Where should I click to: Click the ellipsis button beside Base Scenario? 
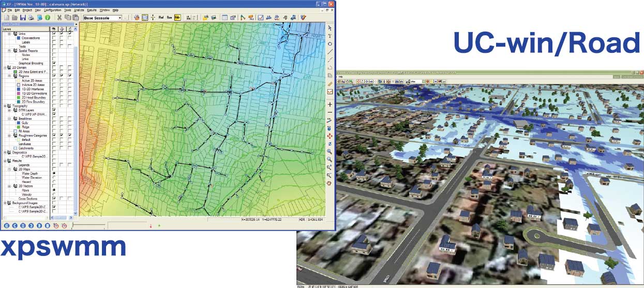tap(126, 18)
